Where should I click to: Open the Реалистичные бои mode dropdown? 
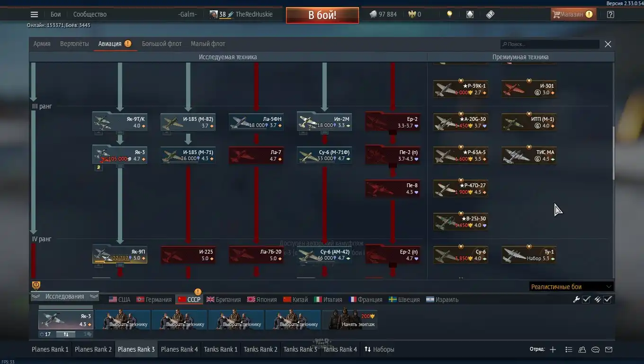[571, 286]
